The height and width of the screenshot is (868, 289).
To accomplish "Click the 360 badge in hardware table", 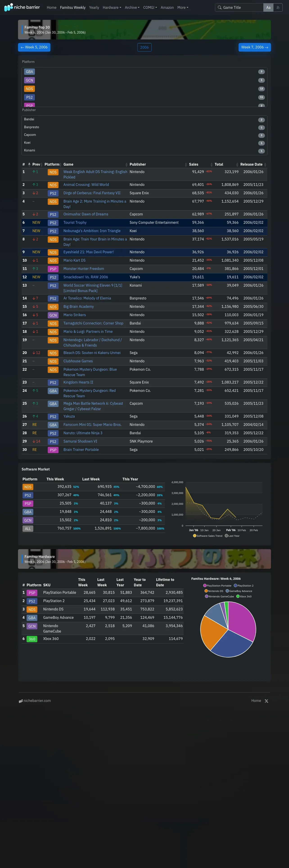I will [x=32, y=639].
